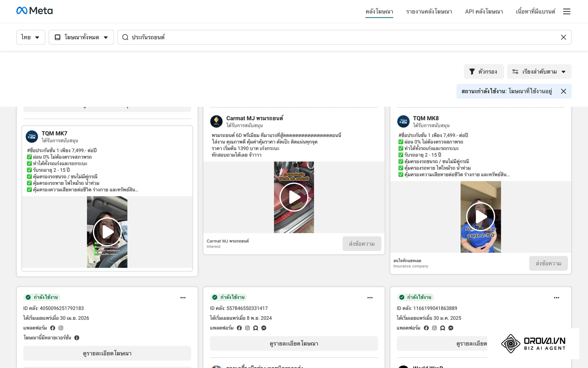Remove the active status filter chip

click(x=563, y=91)
